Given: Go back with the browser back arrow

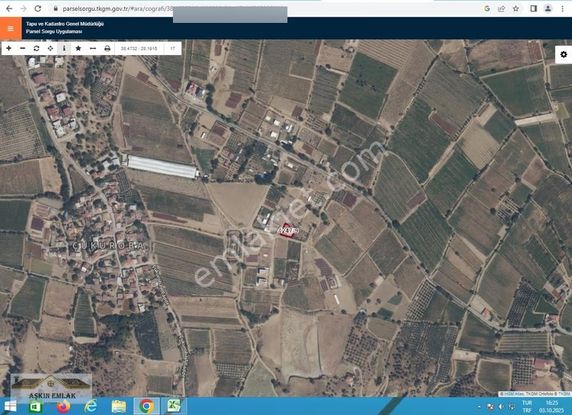Looking at the screenshot, I should tap(9, 8).
